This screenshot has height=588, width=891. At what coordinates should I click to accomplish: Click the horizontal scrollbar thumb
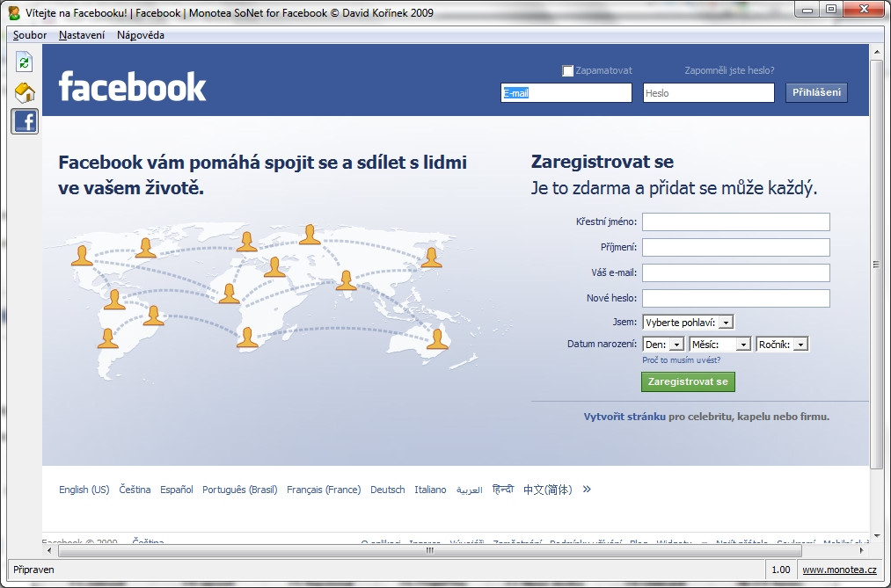point(429,550)
